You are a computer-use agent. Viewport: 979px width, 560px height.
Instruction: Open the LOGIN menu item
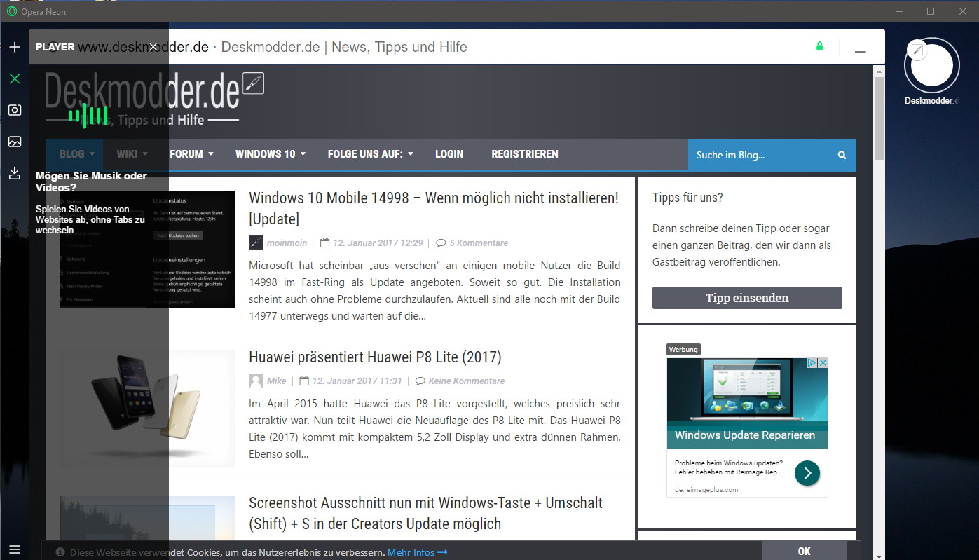(449, 154)
